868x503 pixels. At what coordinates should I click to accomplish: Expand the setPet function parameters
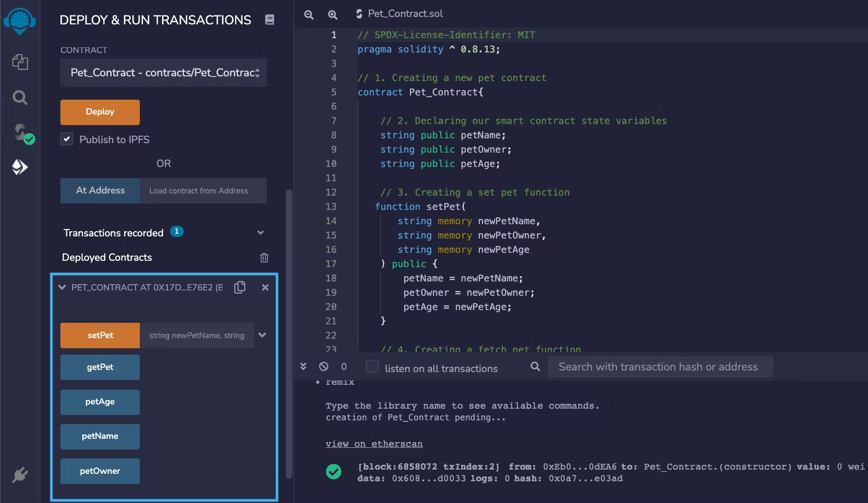[x=262, y=335]
